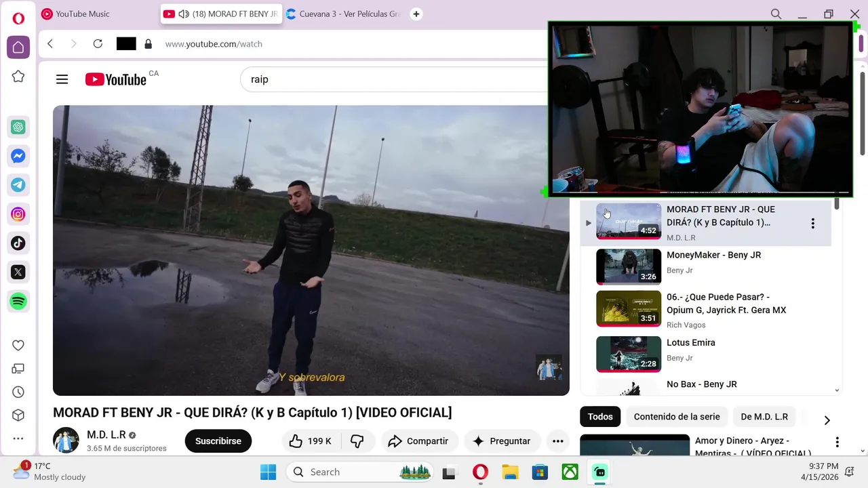
Task: Open options for MORAD FT BENY JR playlist item
Action: coord(812,223)
